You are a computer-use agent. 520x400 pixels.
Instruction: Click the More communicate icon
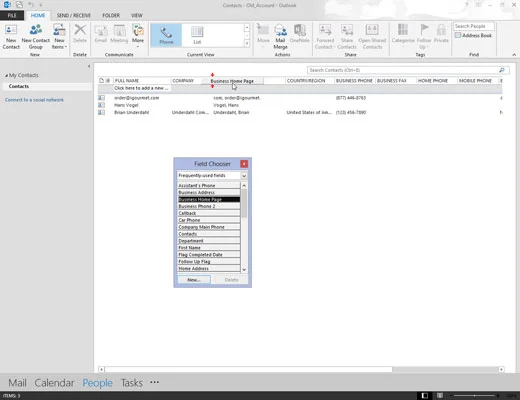click(x=138, y=35)
